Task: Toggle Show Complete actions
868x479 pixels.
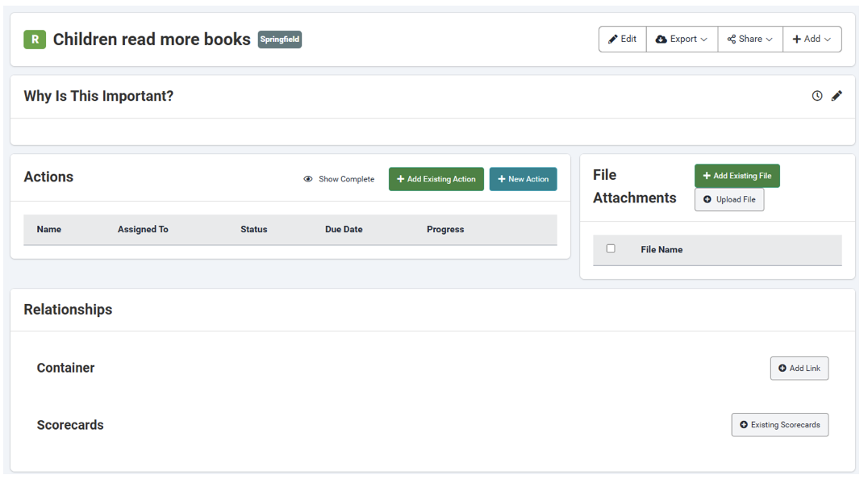Action: click(339, 179)
